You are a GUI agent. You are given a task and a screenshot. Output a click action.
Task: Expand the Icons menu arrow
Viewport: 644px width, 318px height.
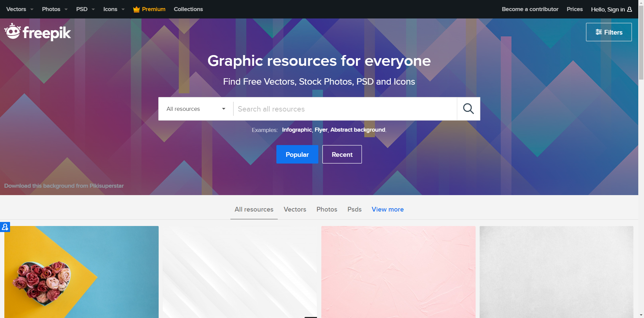(x=123, y=9)
